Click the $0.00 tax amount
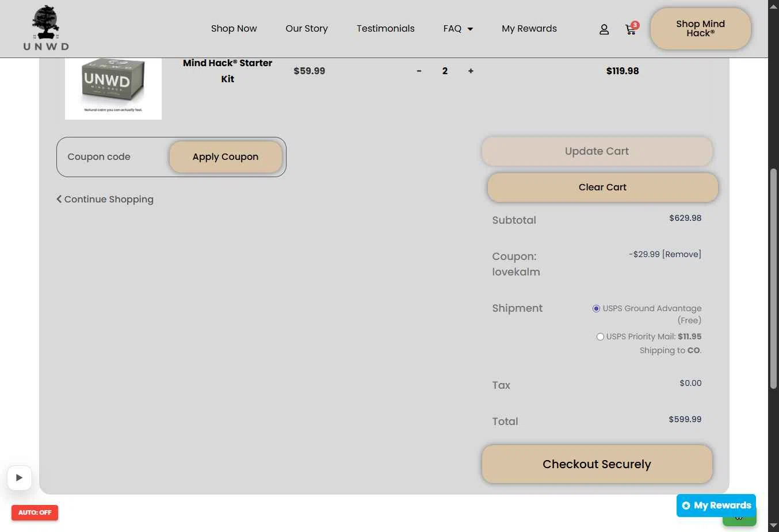 coord(690,383)
